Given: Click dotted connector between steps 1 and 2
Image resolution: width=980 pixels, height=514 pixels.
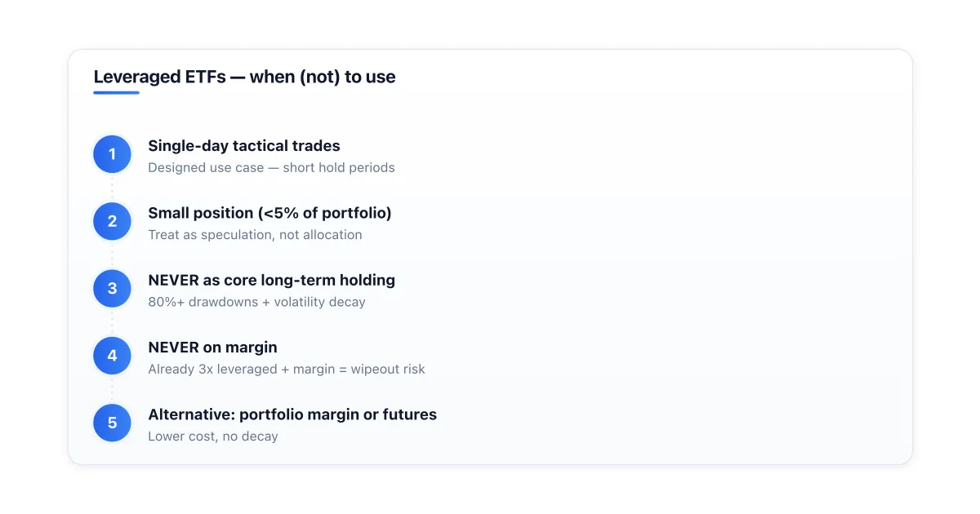Looking at the screenshot, I should pyautogui.click(x=113, y=188).
